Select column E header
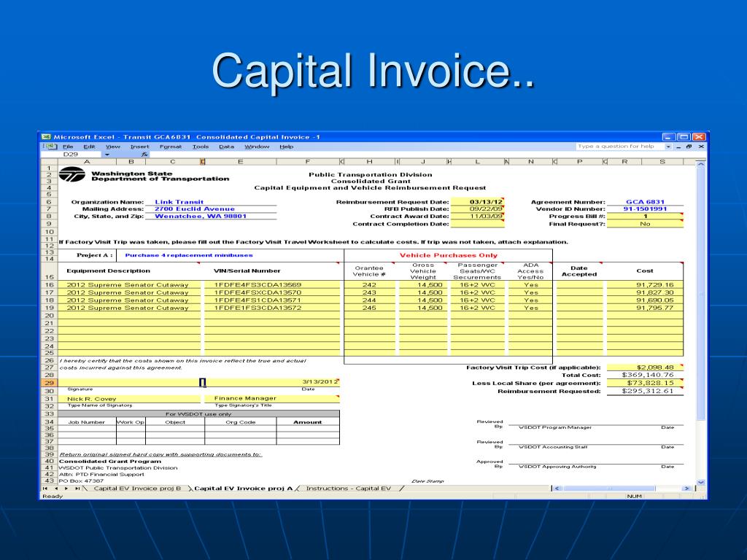This screenshot has height=560, width=747. click(x=240, y=162)
